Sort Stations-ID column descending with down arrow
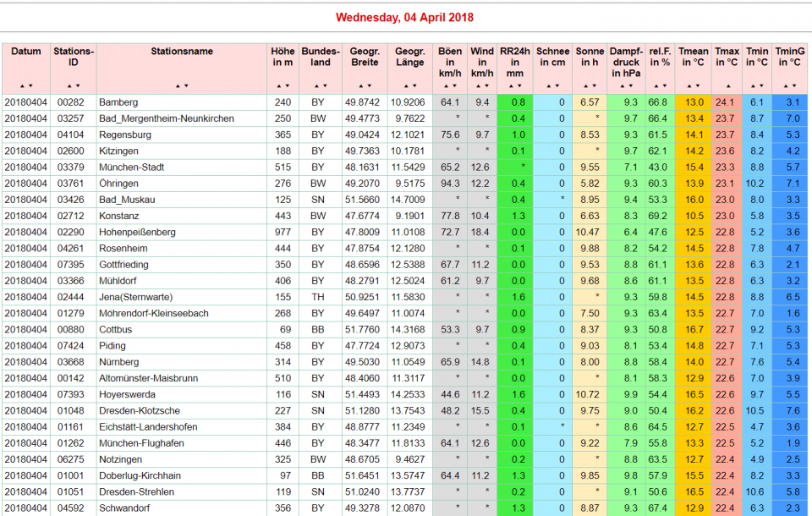This screenshot has width=812, height=516. tap(78, 85)
